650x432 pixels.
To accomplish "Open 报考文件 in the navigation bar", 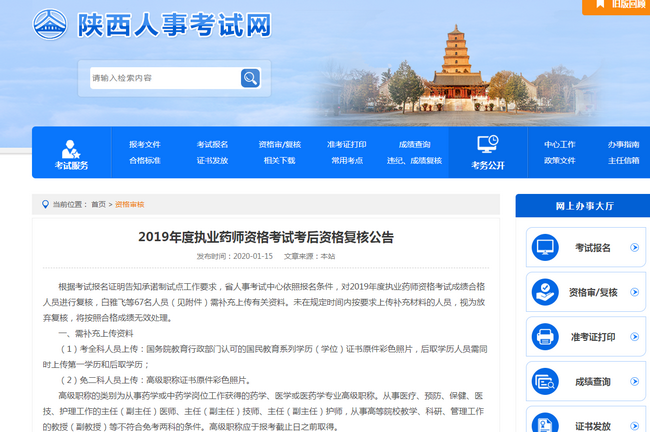I will tap(144, 144).
